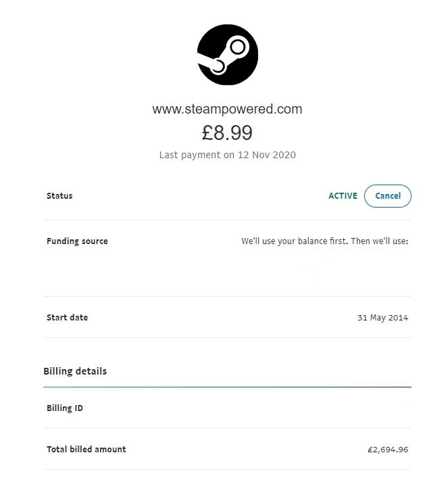Click the Total billed amount label

click(86, 449)
